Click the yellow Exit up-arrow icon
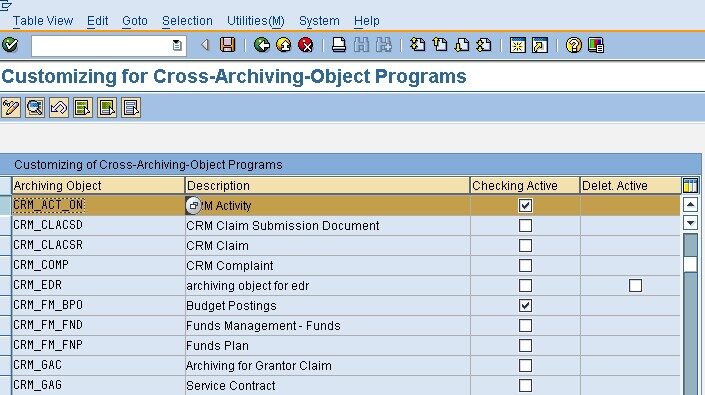 click(x=284, y=45)
